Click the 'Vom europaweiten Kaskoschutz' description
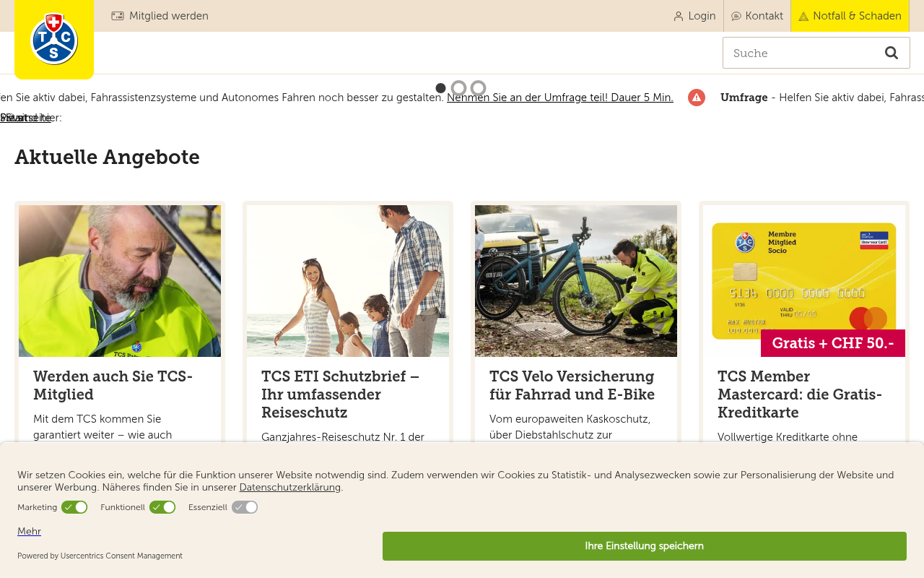924x578 pixels. 570,427
